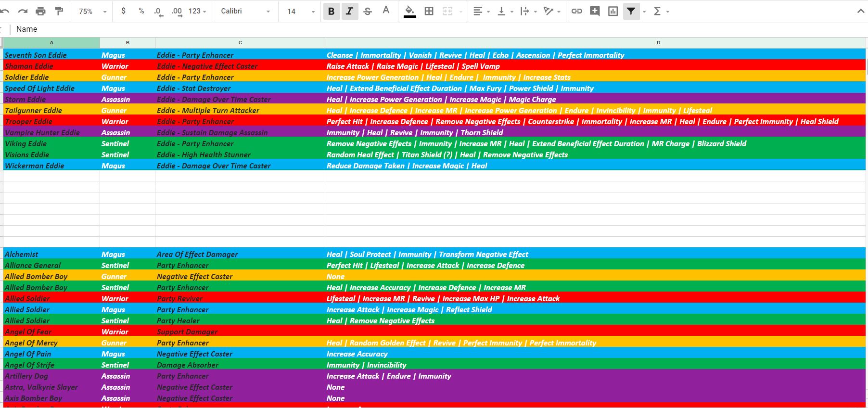Open the Calibri font dropdown

[x=245, y=11]
